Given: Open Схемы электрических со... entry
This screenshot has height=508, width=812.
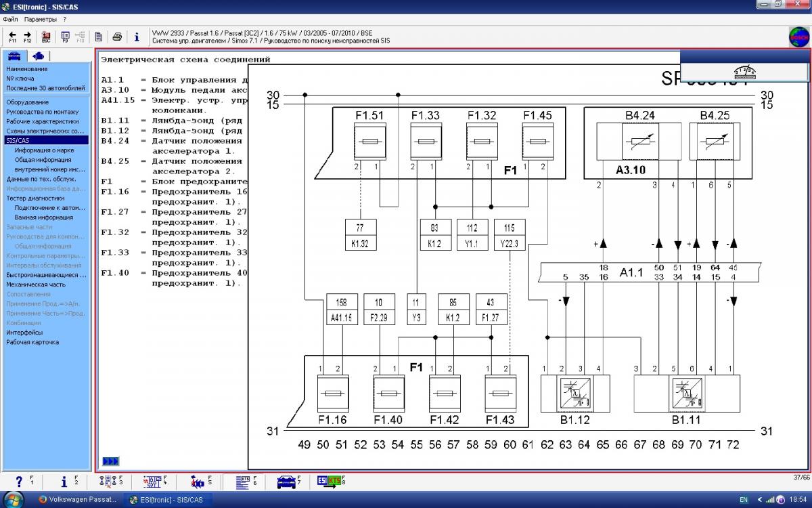Looking at the screenshot, I should pos(46,131).
